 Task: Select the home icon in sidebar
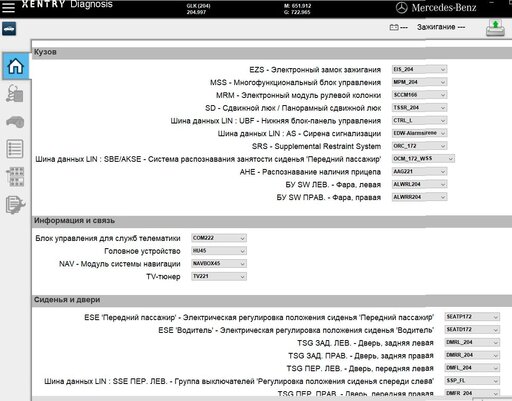coord(15,66)
